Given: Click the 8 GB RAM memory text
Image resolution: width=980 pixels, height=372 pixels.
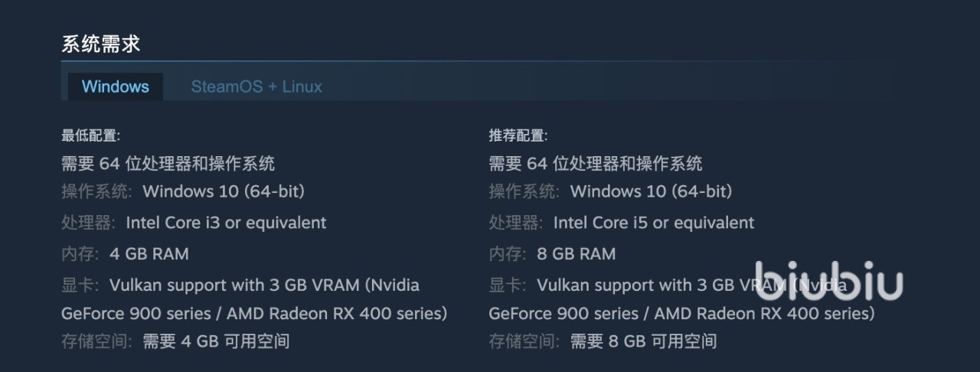Looking at the screenshot, I should point(576,254).
